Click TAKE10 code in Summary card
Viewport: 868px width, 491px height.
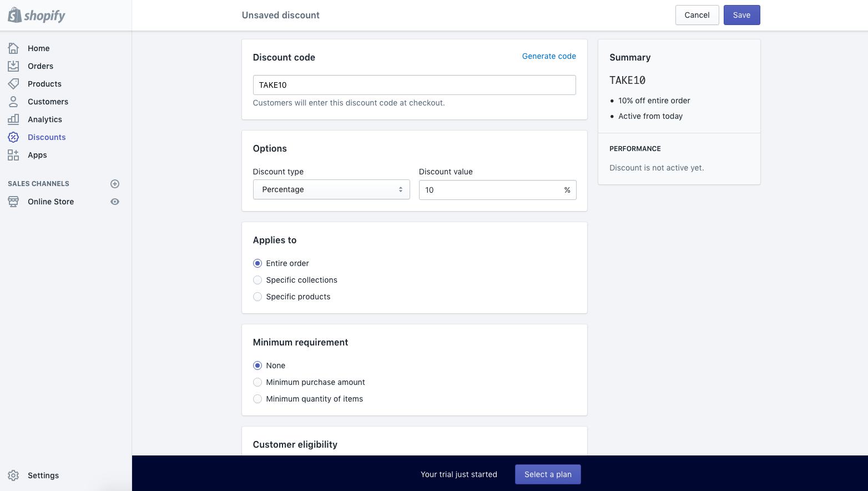click(x=628, y=80)
